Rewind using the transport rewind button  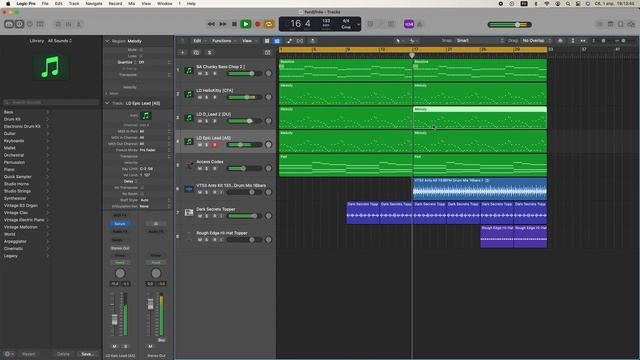click(211, 24)
